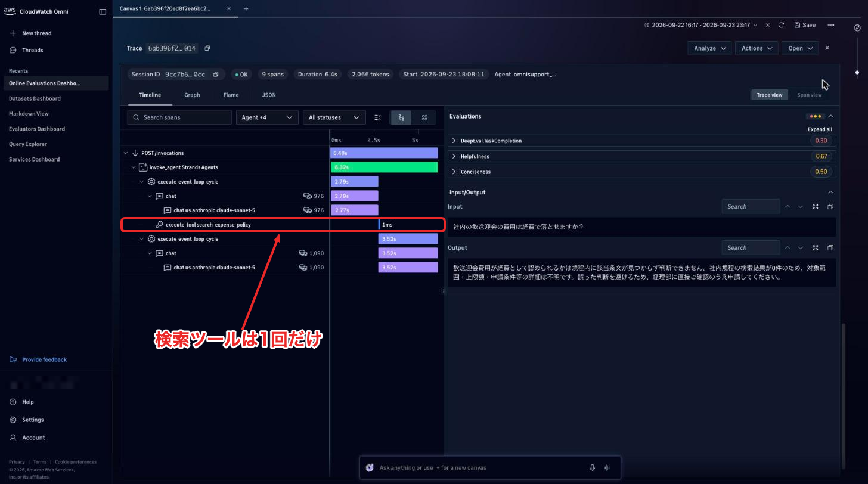Select the green 6.32s invoke_agent duration bar
This screenshot has height=484, width=868.
(385, 167)
